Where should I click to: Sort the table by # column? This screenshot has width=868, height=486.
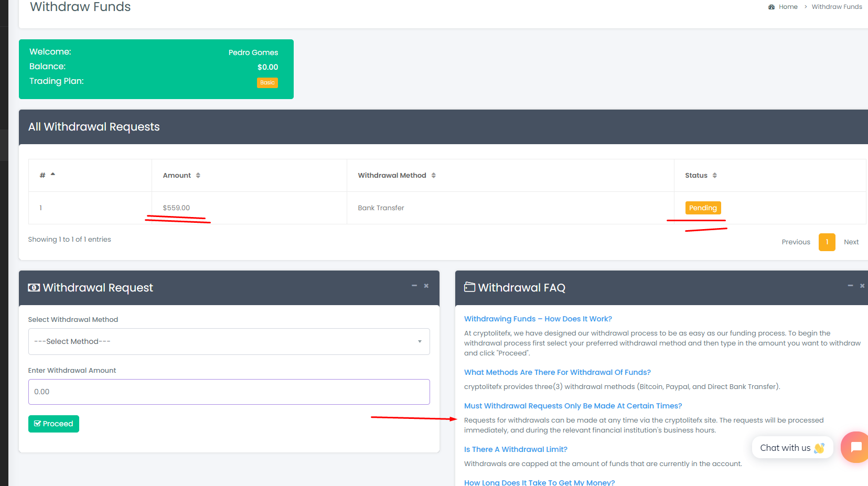(x=52, y=175)
